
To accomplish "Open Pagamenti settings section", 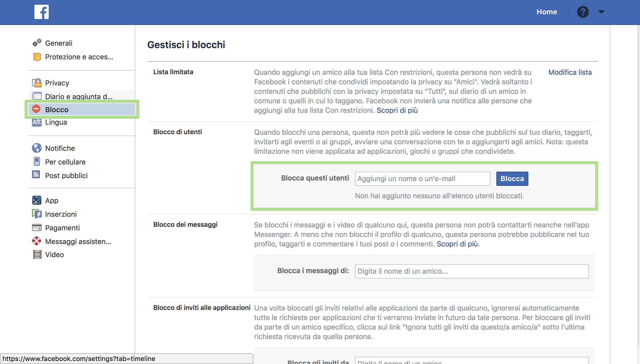I will (62, 228).
